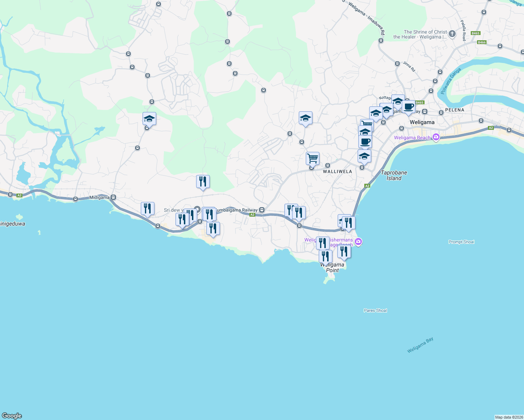Select the graduation cap icon above Walliwela
The height and width of the screenshot is (420, 524).
pyautogui.click(x=305, y=118)
